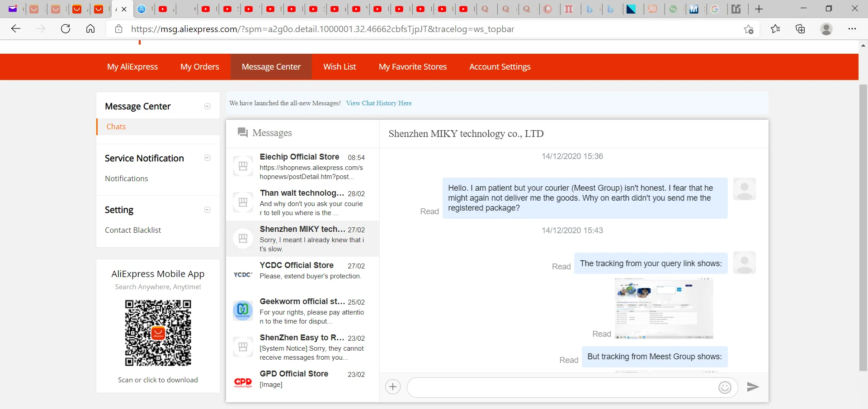Click the AliExpress mobile app QR code

158,333
